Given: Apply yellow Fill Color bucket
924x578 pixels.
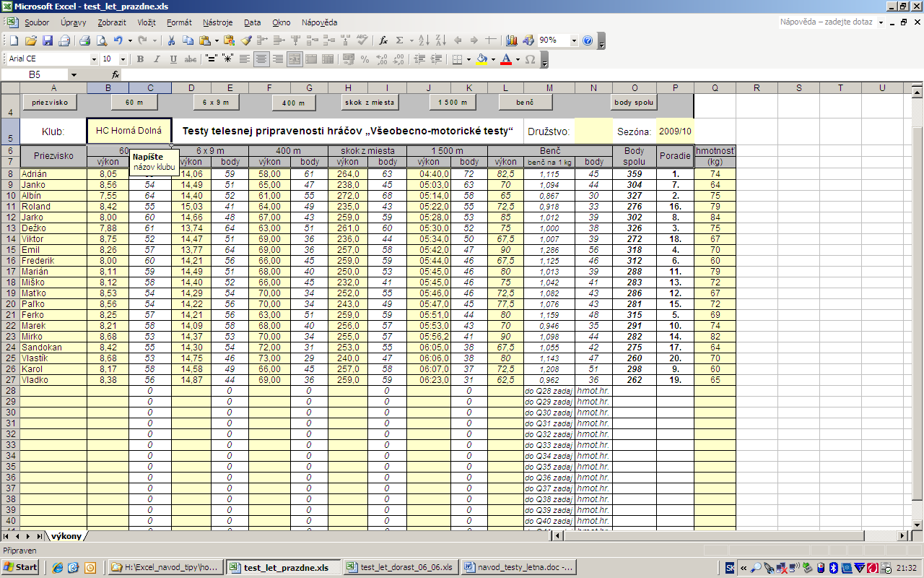Looking at the screenshot, I should [x=482, y=59].
